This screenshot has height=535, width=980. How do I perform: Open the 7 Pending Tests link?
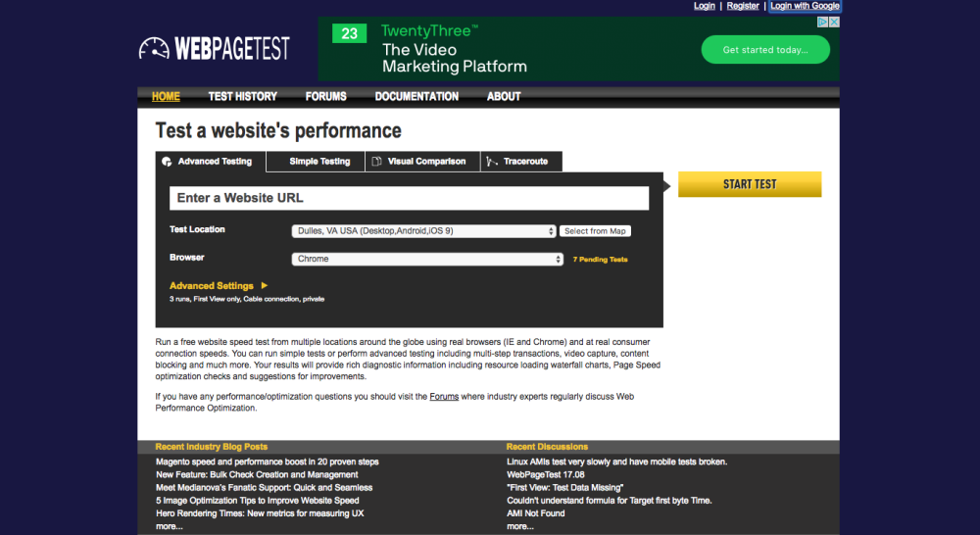pos(600,260)
